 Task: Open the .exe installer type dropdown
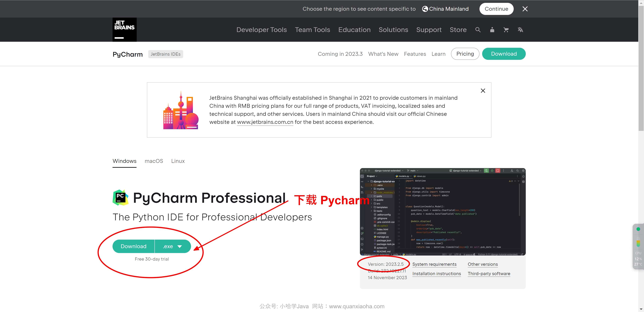coord(173,246)
